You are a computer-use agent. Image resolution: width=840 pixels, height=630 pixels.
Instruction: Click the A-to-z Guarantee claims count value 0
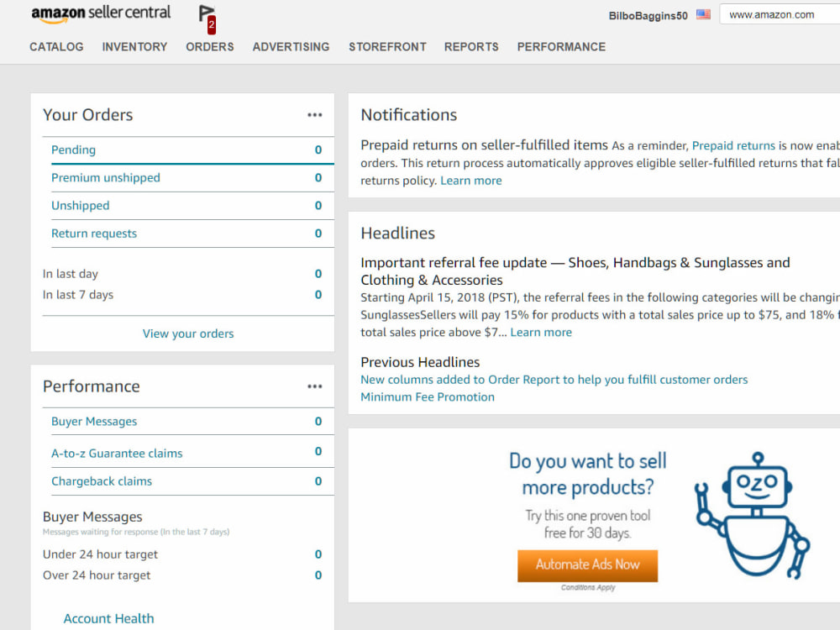pos(318,452)
